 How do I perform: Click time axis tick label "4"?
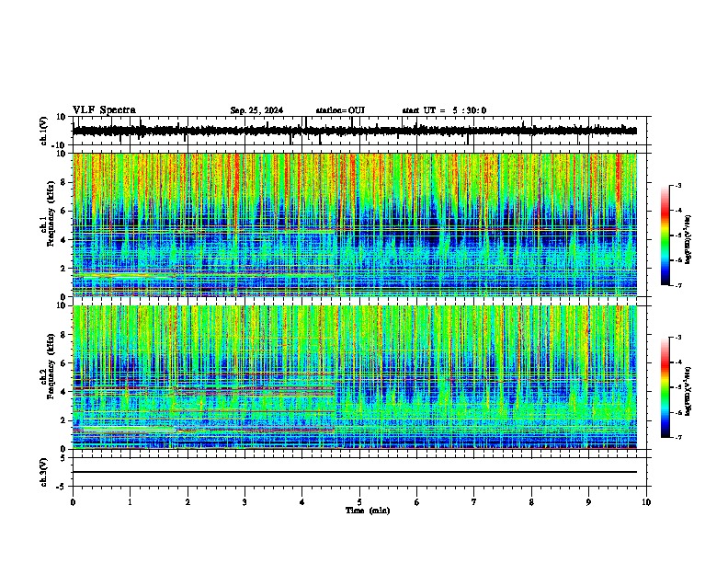(x=302, y=502)
